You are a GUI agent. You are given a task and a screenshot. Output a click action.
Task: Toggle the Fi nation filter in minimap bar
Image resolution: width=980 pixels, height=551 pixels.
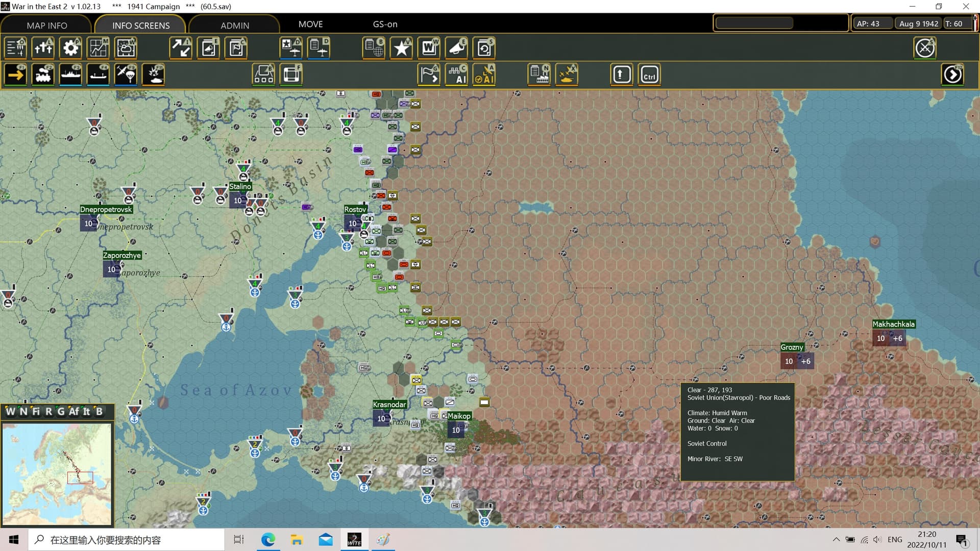click(x=36, y=411)
